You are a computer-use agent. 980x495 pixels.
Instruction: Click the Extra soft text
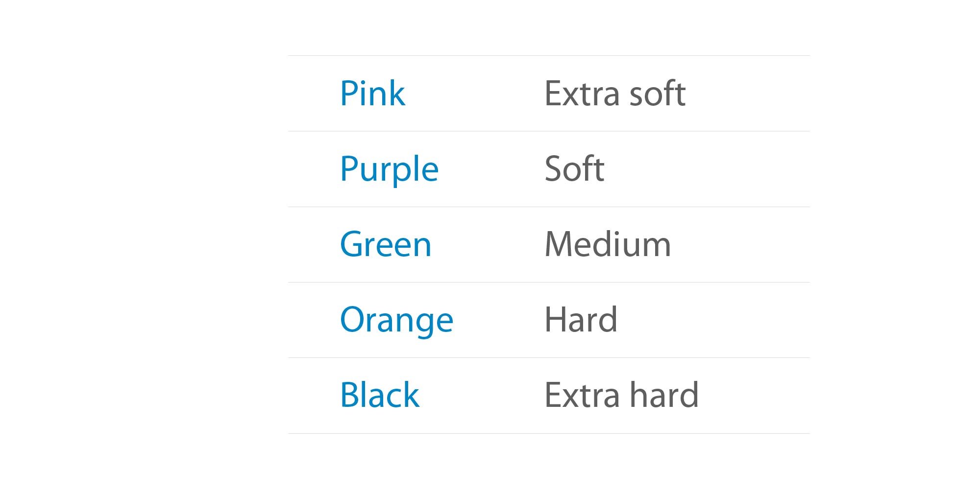click(615, 93)
